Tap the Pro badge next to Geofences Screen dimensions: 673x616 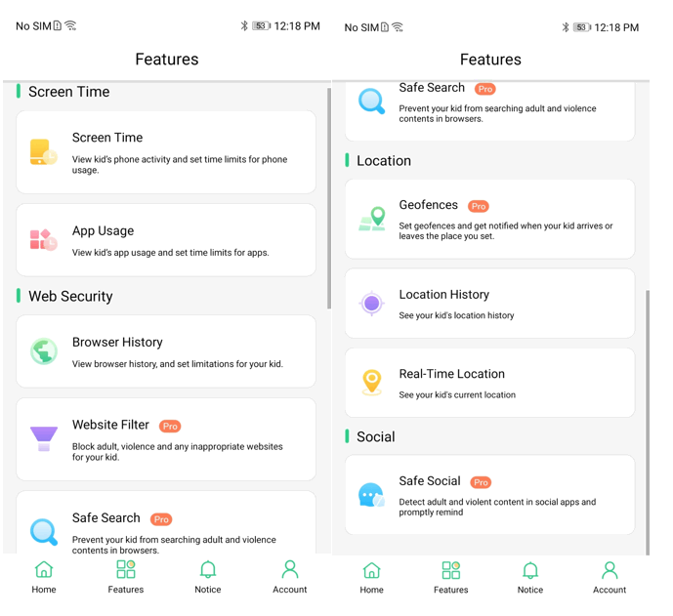(478, 207)
